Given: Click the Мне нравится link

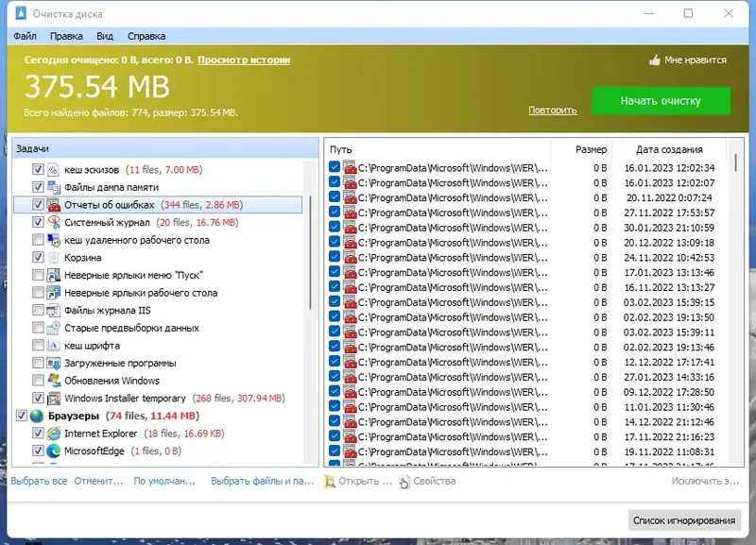Looking at the screenshot, I should point(696,60).
